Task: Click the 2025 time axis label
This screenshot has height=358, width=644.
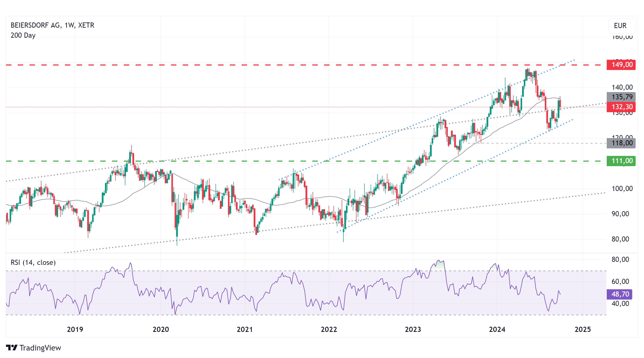Action: click(x=583, y=330)
